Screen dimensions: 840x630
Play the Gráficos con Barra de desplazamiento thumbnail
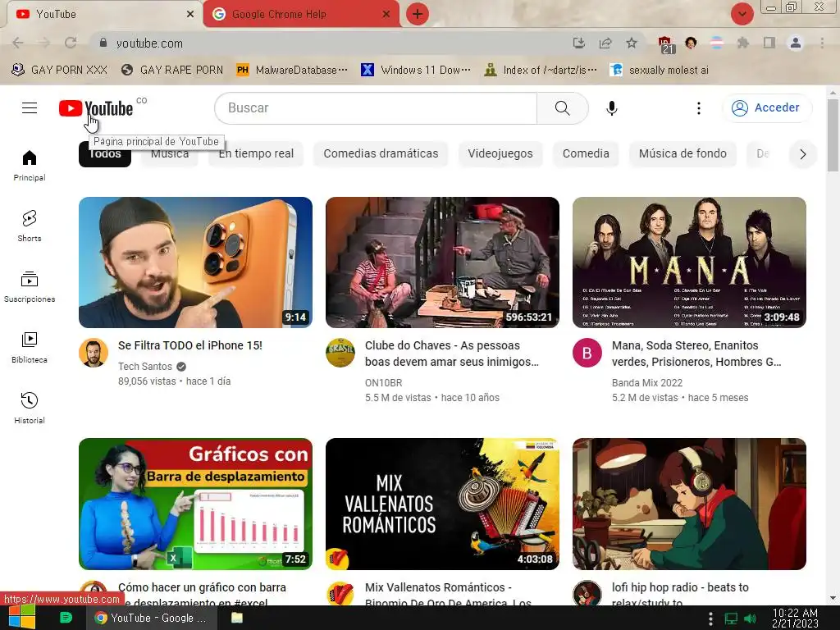click(x=195, y=504)
